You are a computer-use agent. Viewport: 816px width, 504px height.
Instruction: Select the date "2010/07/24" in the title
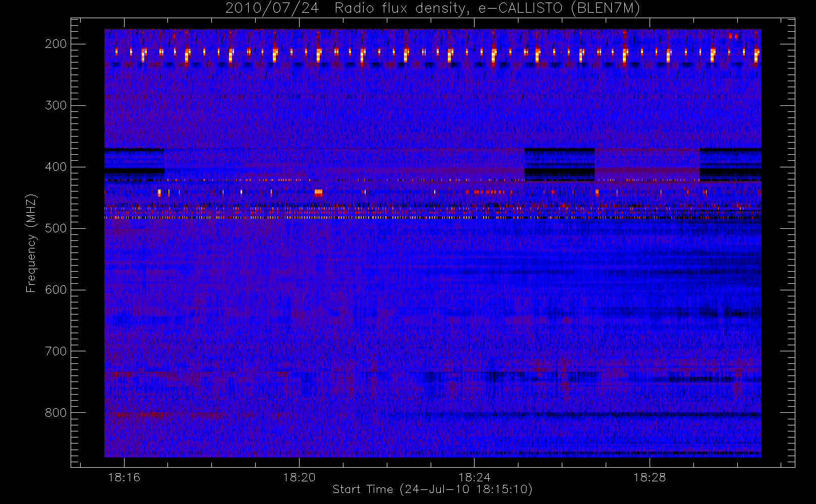click(x=272, y=9)
